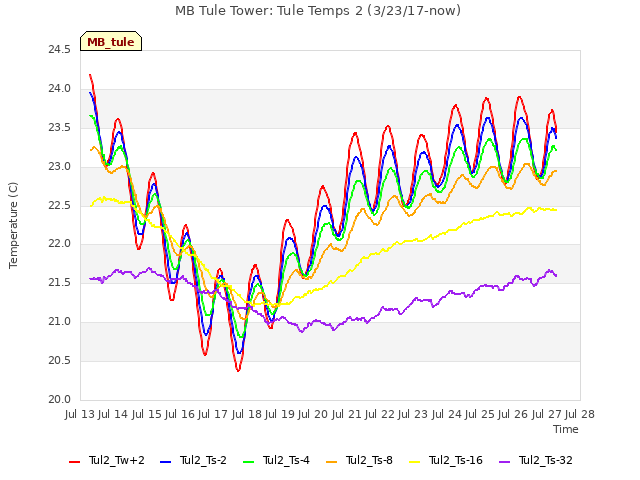This screenshot has width=640, height=480.
Task: Click the 22.5 y-axis tick label
Action: [59, 206]
